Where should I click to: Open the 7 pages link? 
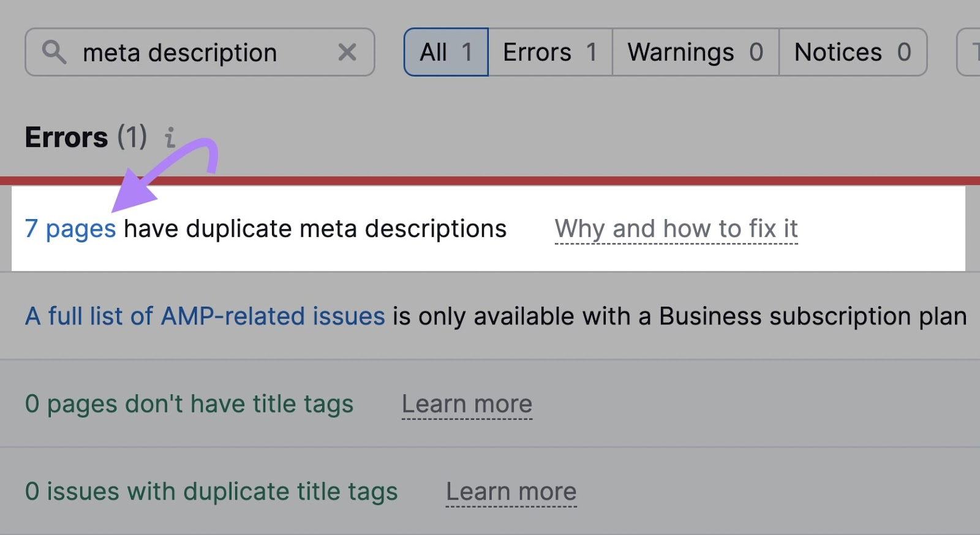pyautogui.click(x=70, y=229)
